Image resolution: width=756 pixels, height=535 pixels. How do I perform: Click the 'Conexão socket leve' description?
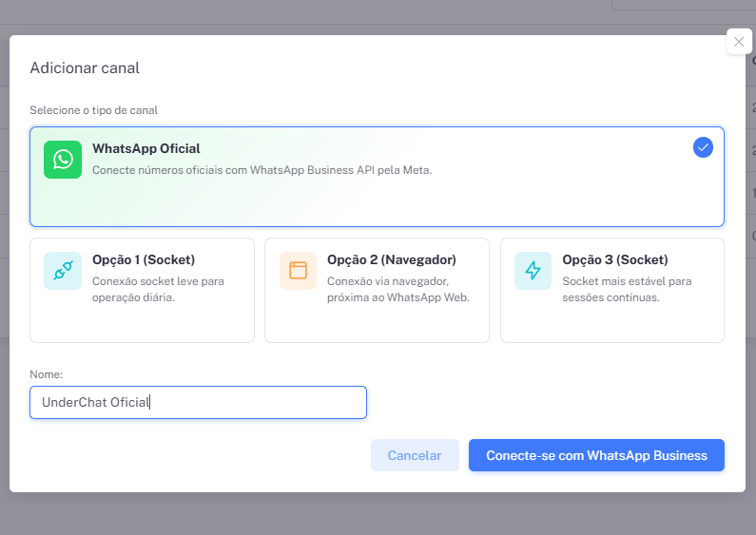click(158, 289)
